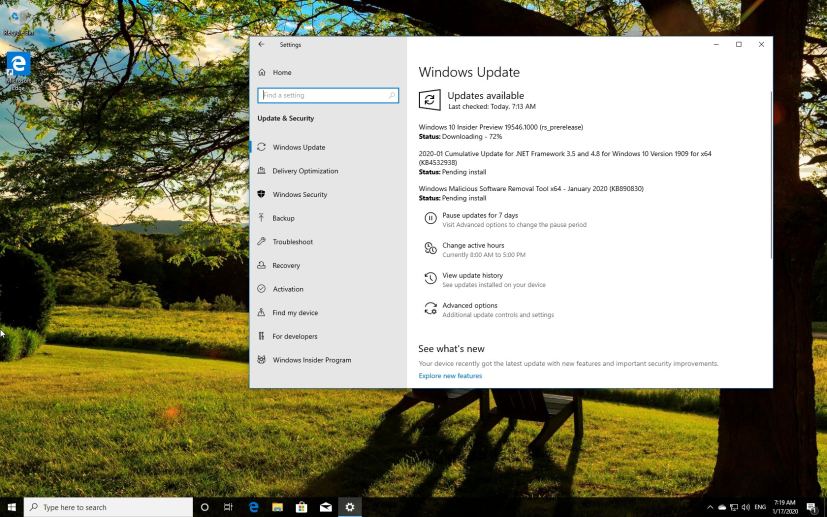Viewport: 827px width, 517px height.
Task: Click the Recycle Bin desktop icon
Action: [x=18, y=22]
